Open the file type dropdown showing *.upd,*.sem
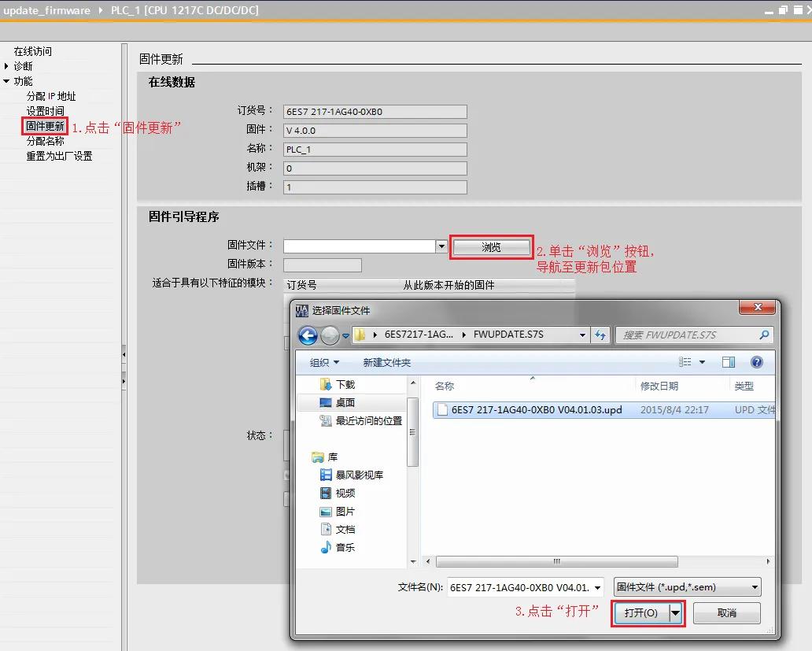Viewport: 812px width, 651px height. tap(755, 586)
